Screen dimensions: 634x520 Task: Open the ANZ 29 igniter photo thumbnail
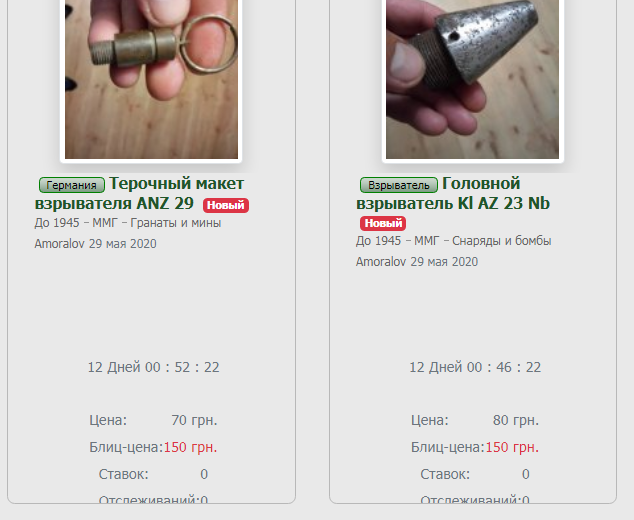click(x=151, y=78)
